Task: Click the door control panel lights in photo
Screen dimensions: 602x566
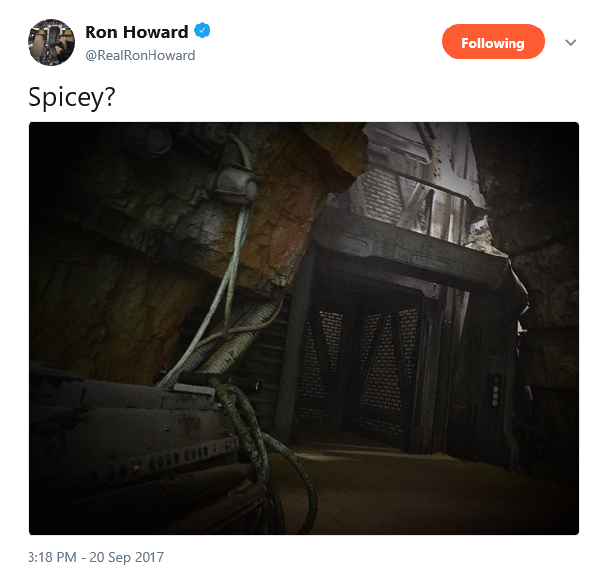Action: (495, 392)
